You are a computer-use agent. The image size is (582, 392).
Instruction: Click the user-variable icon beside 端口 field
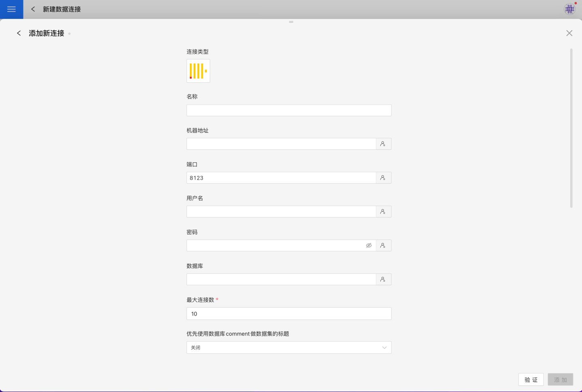383,178
